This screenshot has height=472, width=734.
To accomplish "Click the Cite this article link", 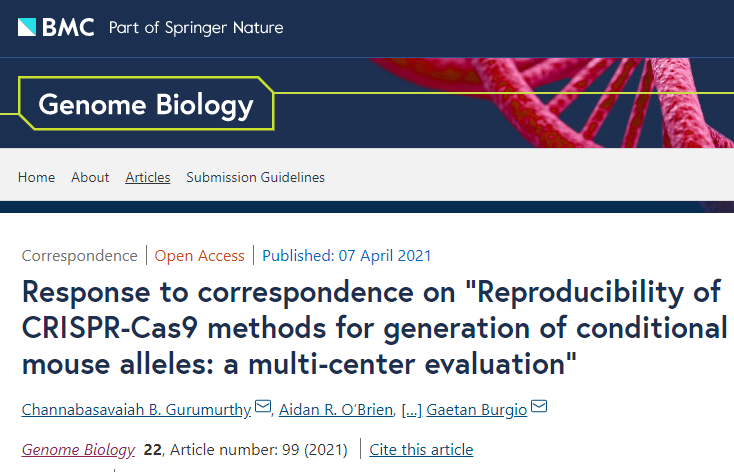I will pos(421,449).
